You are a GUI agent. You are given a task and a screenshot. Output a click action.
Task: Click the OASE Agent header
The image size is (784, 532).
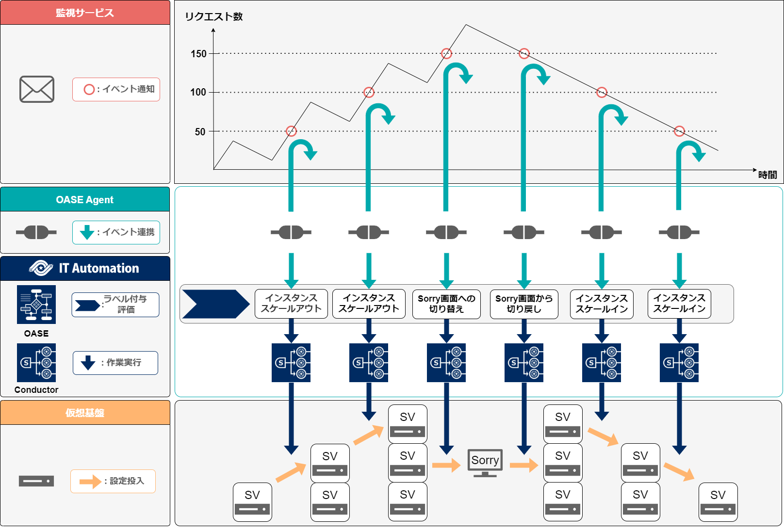tap(85, 199)
